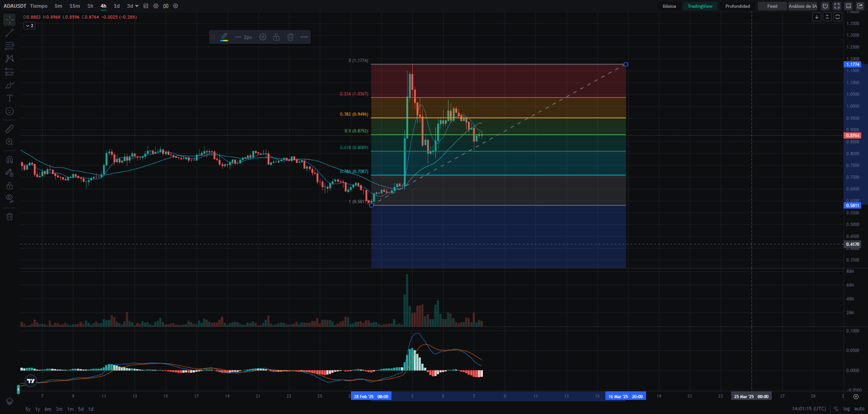Select the text annotation tool
868x414 pixels.
tap(10, 98)
